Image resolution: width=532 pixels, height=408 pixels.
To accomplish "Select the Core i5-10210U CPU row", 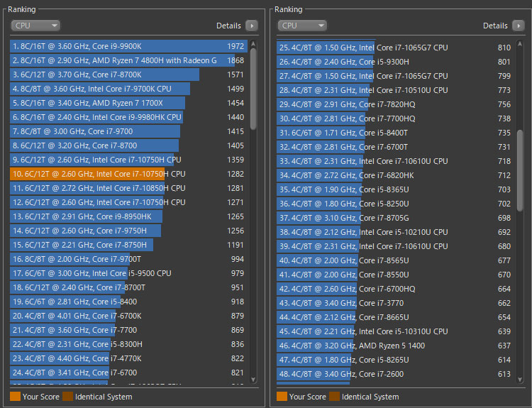I will coord(396,233).
